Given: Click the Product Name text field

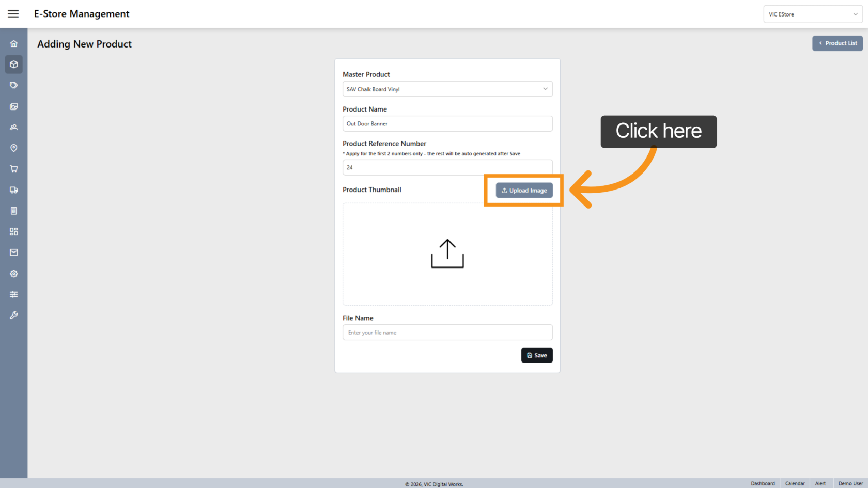Looking at the screenshot, I should [447, 124].
